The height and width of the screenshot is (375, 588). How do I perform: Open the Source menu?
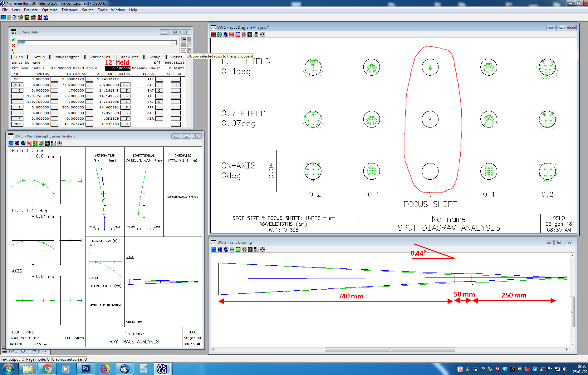(x=88, y=10)
